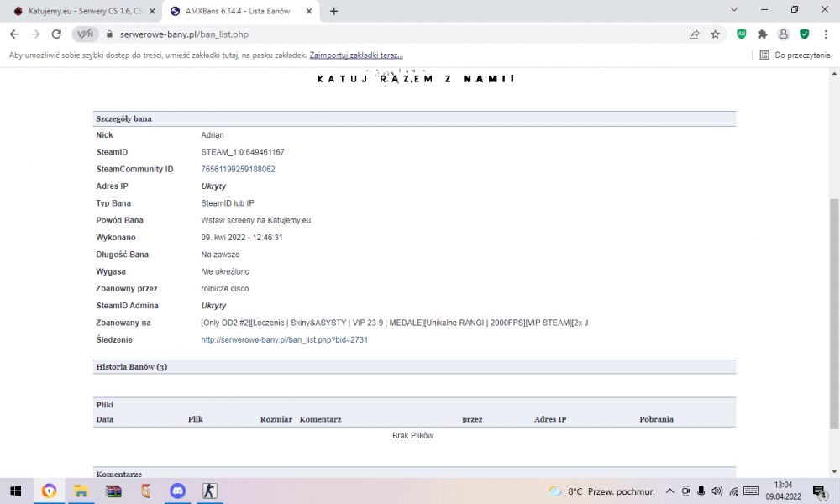
Task: Reload the current page
Action: tap(56, 34)
